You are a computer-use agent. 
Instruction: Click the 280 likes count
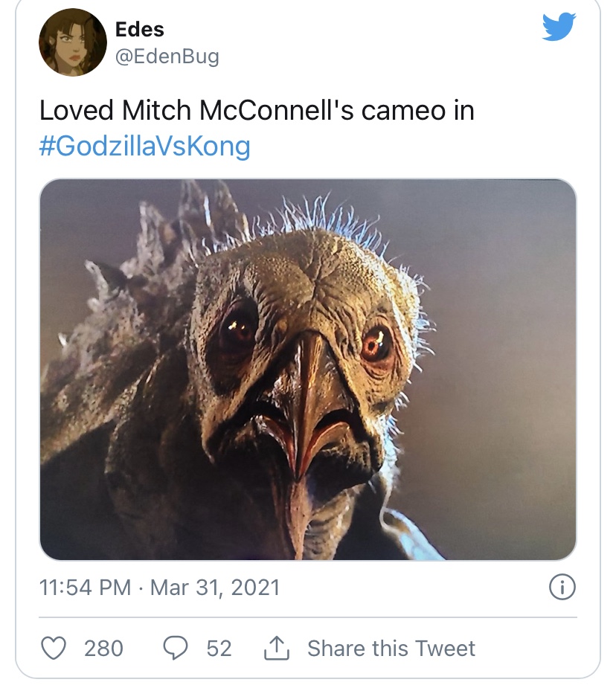(103, 648)
